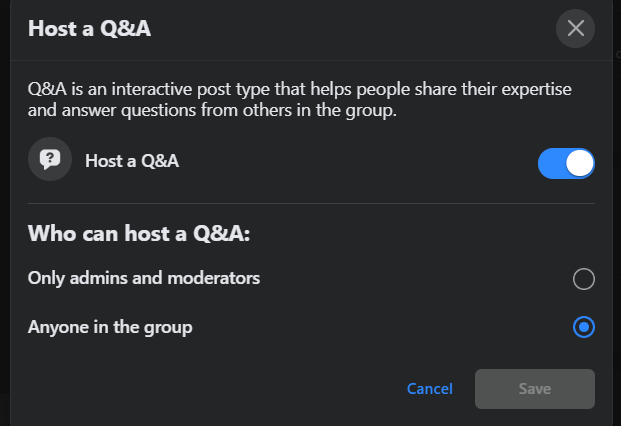621x426 pixels.
Task: Select the Anyone in the group radio button
Action: click(584, 327)
